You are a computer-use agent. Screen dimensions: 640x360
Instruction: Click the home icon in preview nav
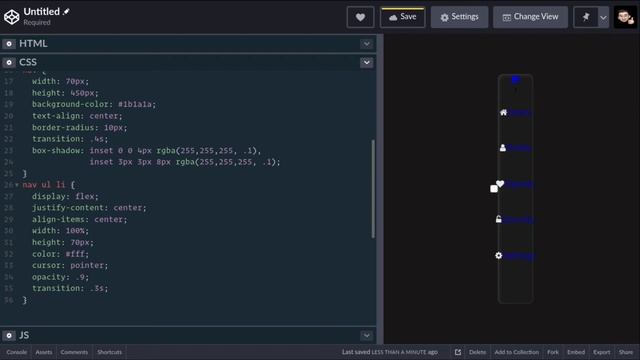pos(503,113)
